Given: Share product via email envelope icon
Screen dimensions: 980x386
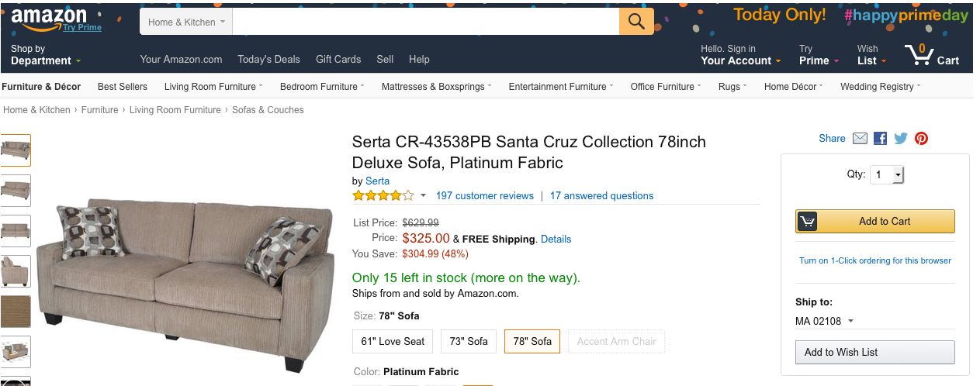Looking at the screenshot, I should click(860, 139).
